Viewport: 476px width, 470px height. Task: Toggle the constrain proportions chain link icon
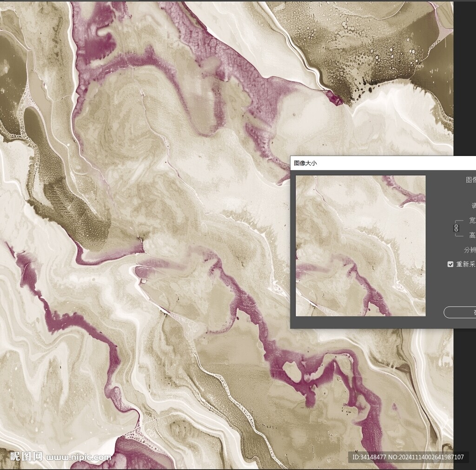pos(456,228)
